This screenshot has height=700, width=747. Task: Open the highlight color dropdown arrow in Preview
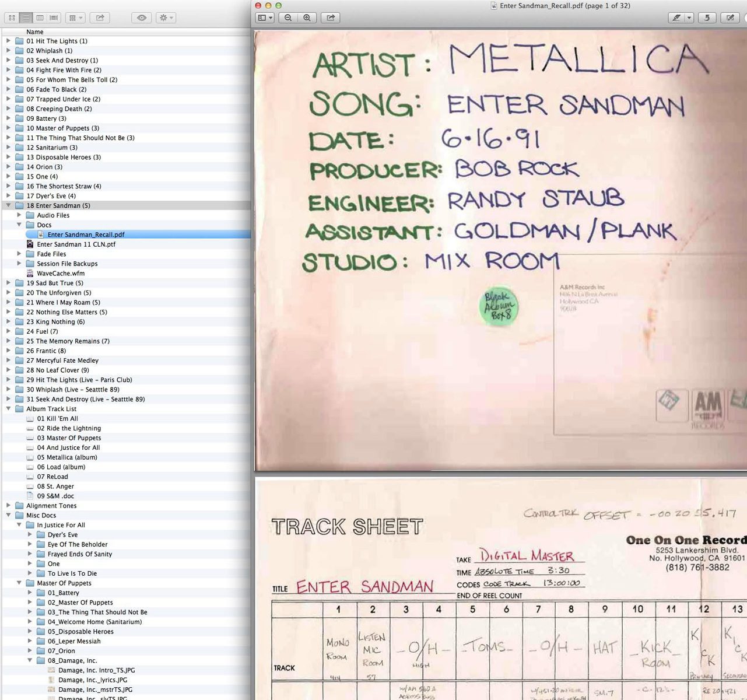(689, 18)
